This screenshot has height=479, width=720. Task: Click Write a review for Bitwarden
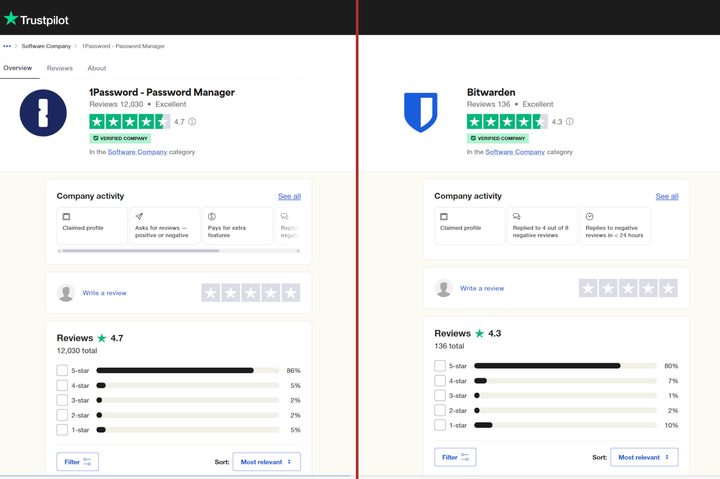click(x=482, y=288)
